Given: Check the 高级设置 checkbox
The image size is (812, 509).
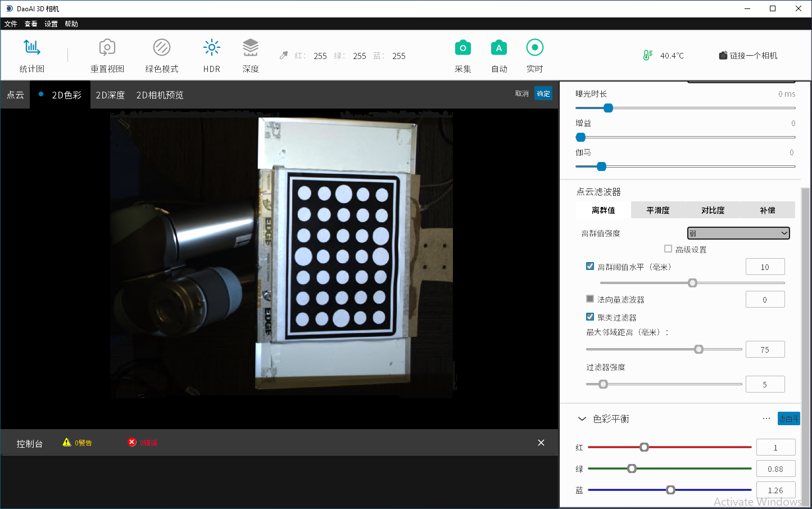Looking at the screenshot, I should (668, 249).
